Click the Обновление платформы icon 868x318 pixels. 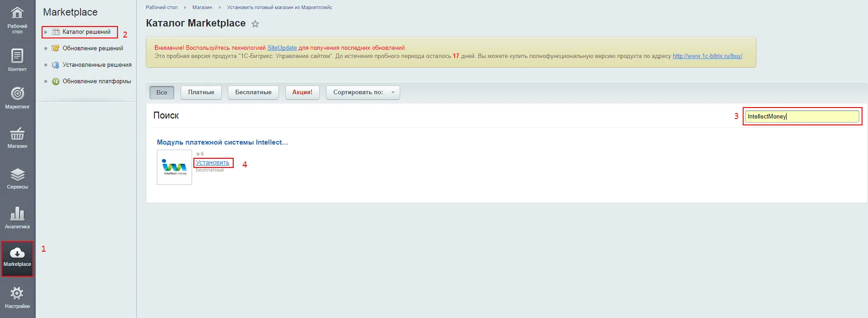click(x=56, y=81)
